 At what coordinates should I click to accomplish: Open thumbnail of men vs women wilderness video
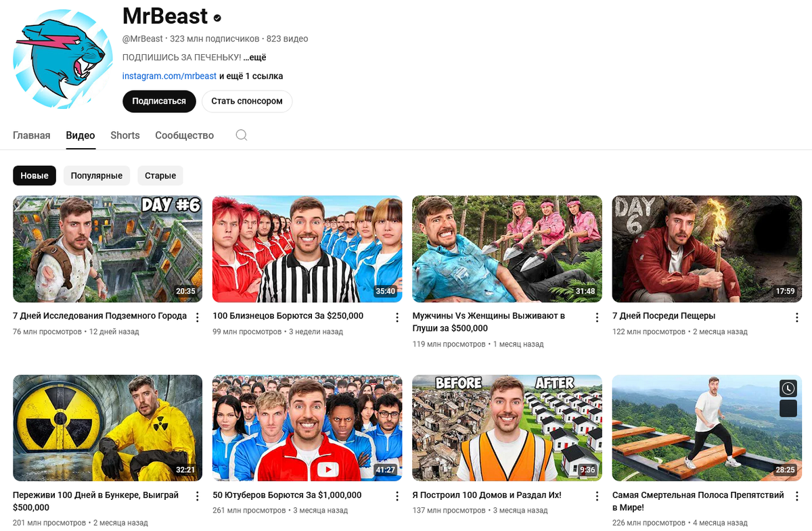[x=507, y=249]
